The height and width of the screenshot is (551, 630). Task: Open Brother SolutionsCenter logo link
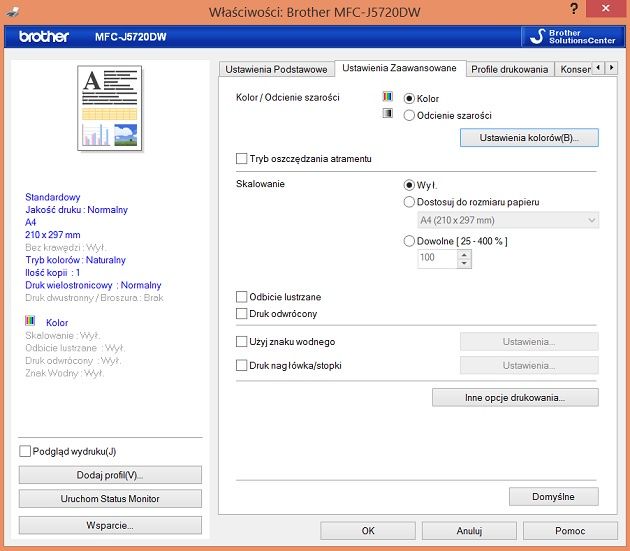(x=573, y=37)
